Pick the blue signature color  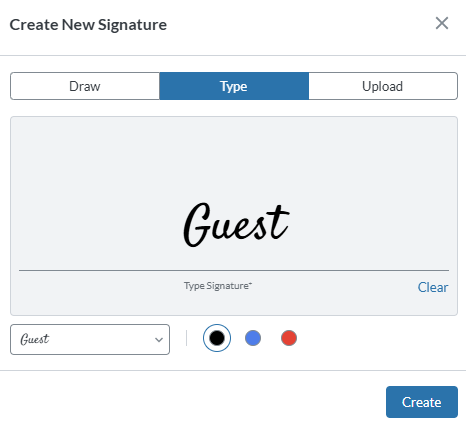(x=253, y=338)
